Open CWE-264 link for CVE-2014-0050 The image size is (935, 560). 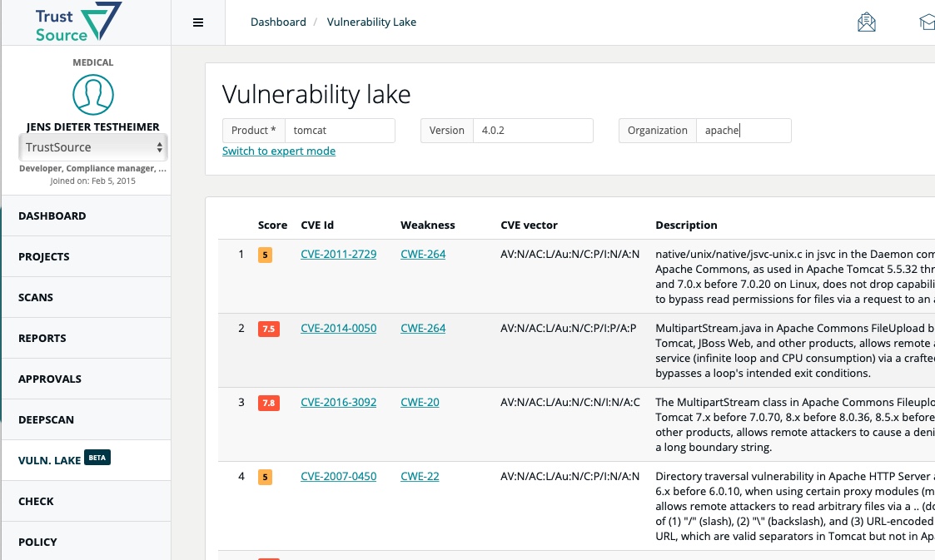pos(424,328)
